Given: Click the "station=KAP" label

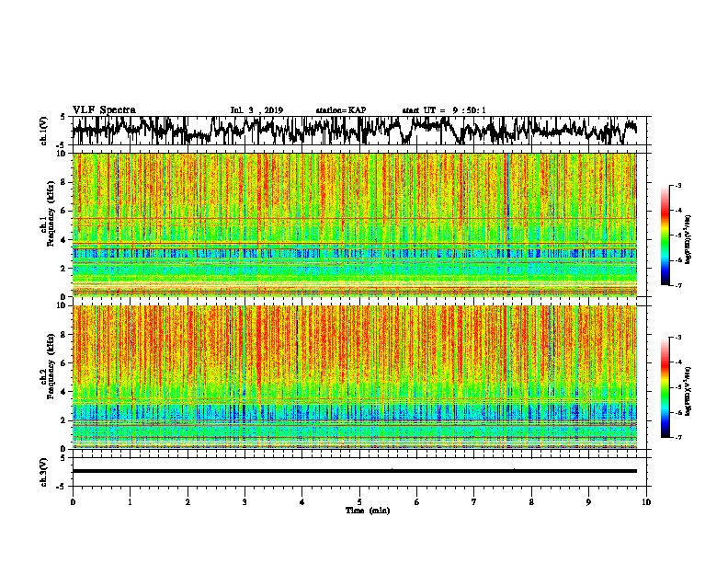Looking at the screenshot, I should [341, 110].
